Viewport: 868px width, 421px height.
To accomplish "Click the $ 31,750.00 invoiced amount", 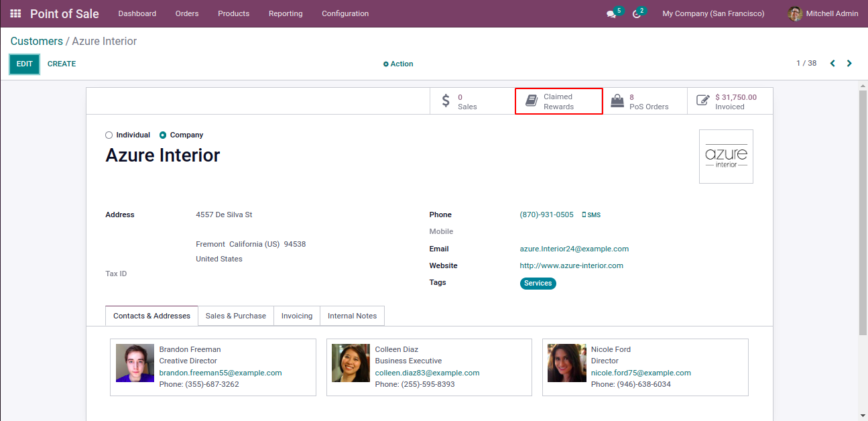I will point(736,97).
